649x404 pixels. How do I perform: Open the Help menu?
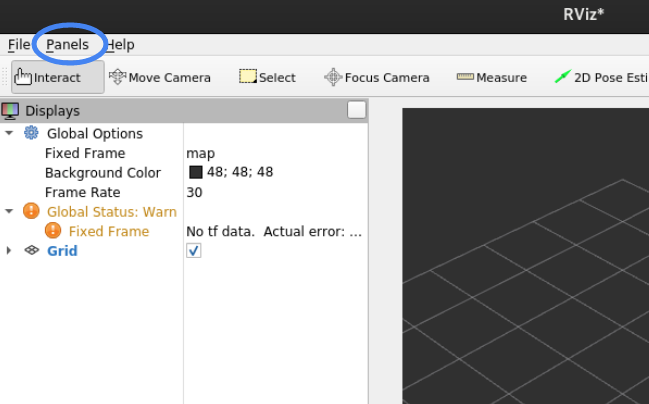pos(121,45)
